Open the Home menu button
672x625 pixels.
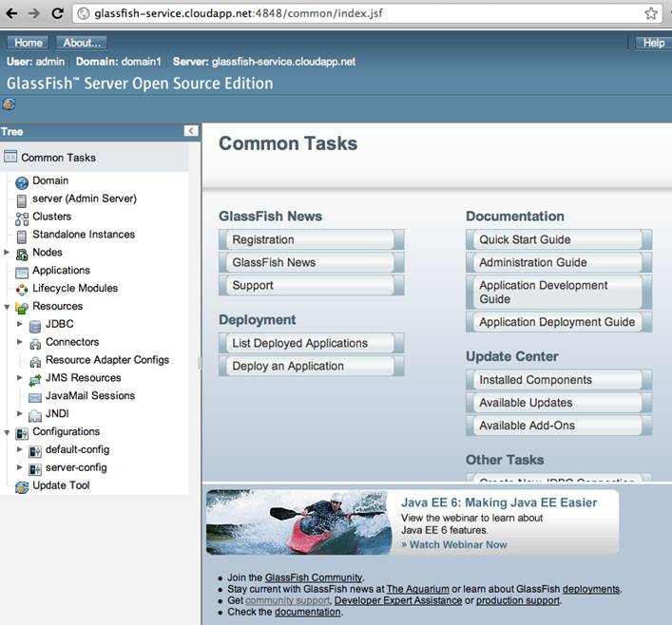tap(29, 43)
